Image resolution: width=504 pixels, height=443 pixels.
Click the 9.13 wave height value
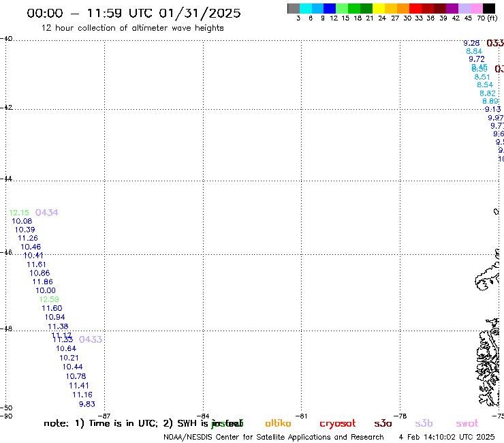[492, 109]
